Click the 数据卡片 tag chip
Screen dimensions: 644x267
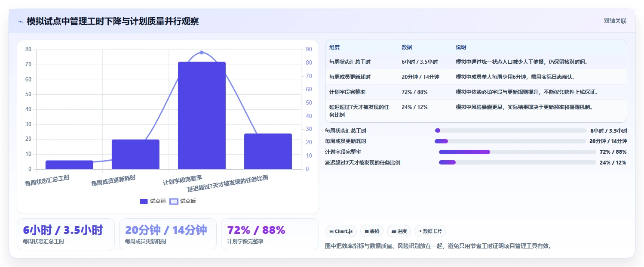(430, 231)
